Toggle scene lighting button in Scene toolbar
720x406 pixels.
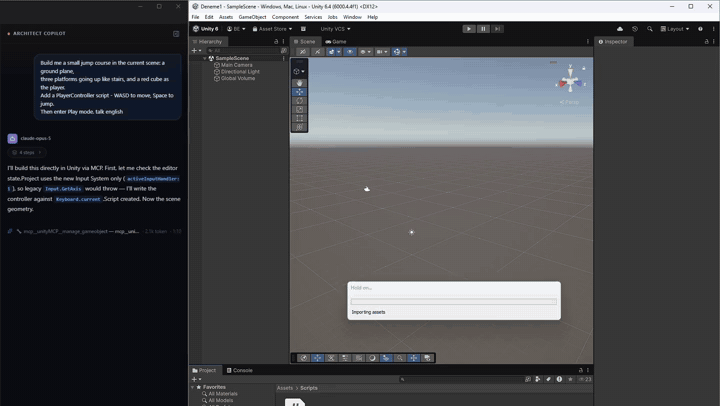click(317, 52)
